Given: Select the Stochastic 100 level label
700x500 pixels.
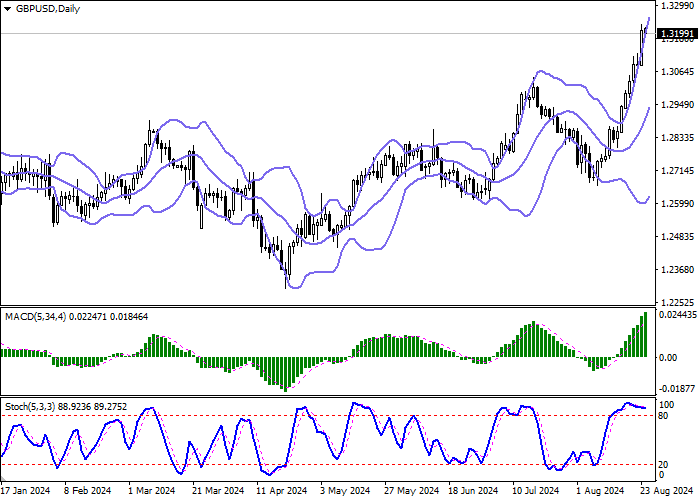Looking at the screenshot, I should point(667,405).
